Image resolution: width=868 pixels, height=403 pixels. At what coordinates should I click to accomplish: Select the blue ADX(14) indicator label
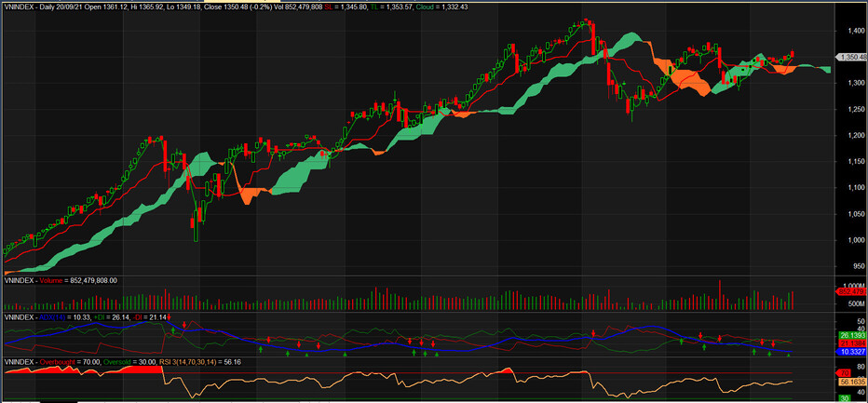pos(52,316)
